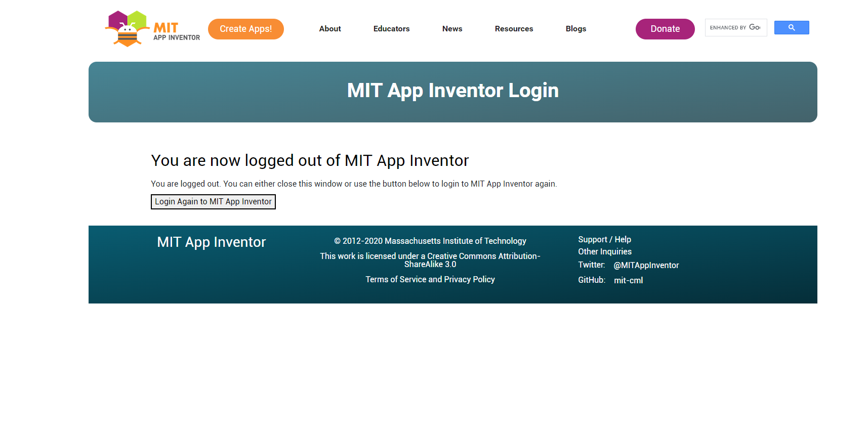The height and width of the screenshot is (434, 868).
Task: Click the MIT App Inventor bee logo
Action: (x=152, y=29)
